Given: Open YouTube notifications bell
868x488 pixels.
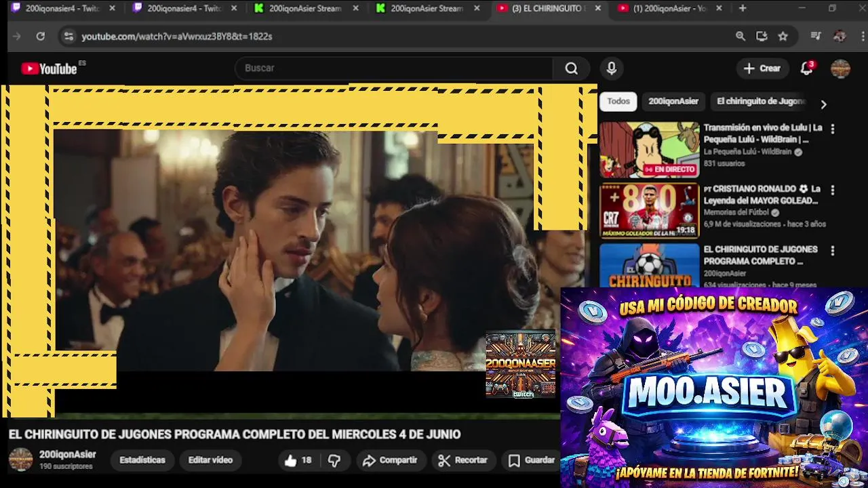Looking at the screenshot, I should click(x=806, y=68).
